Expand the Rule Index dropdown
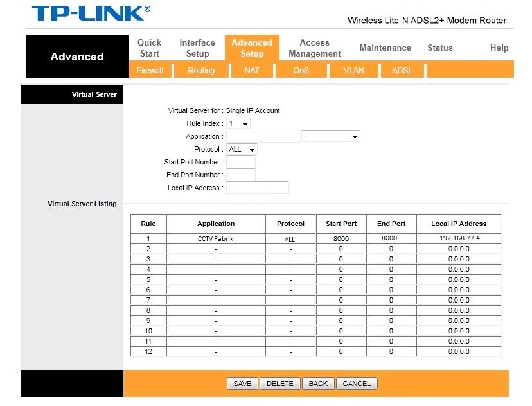532x406 pixels. tap(238, 123)
